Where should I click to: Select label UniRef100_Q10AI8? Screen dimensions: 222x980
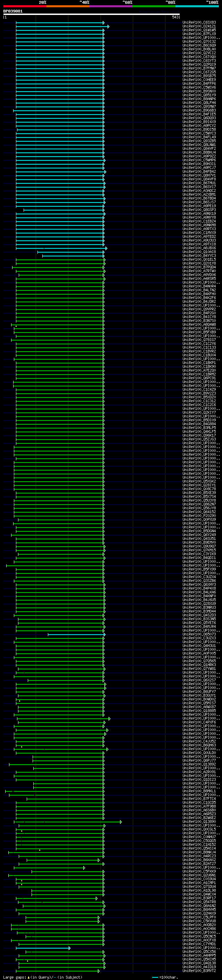pyautogui.click(x=199, y=252)
